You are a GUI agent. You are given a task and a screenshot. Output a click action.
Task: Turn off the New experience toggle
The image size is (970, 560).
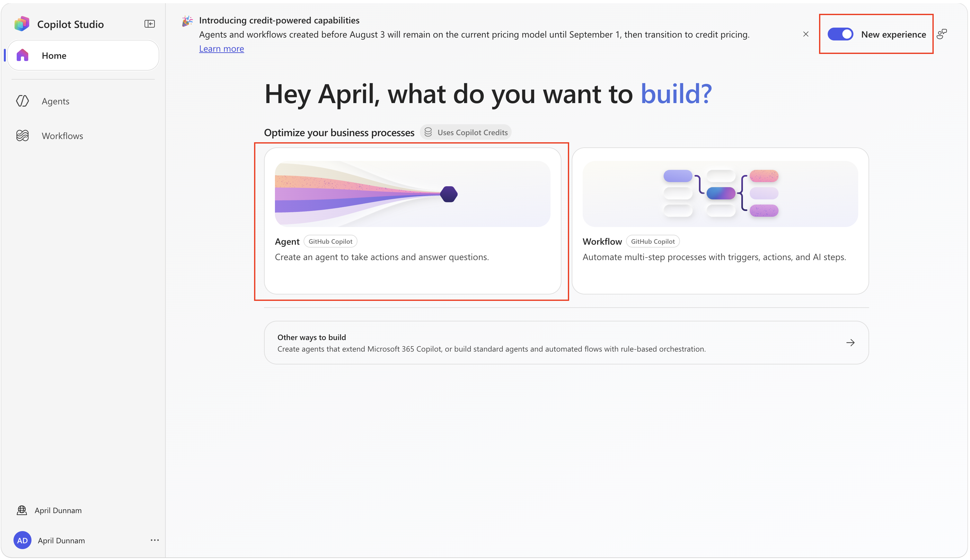tap(840, 34)
